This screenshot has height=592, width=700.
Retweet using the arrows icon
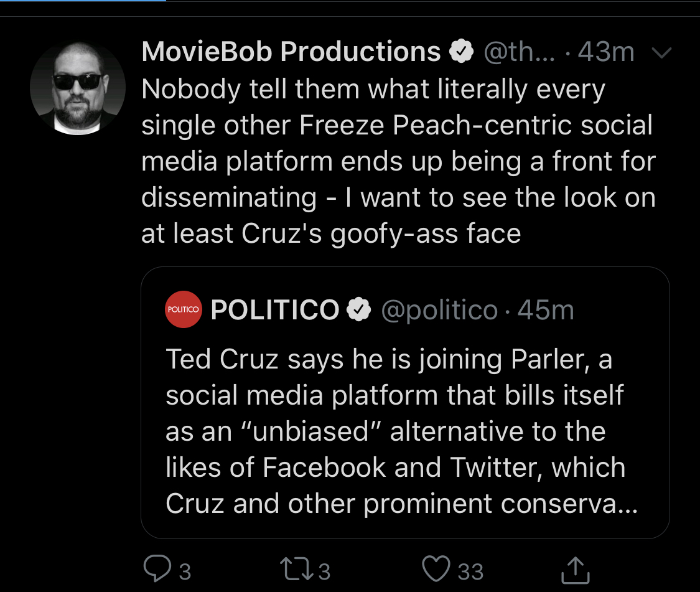click(x=297, y=569)
